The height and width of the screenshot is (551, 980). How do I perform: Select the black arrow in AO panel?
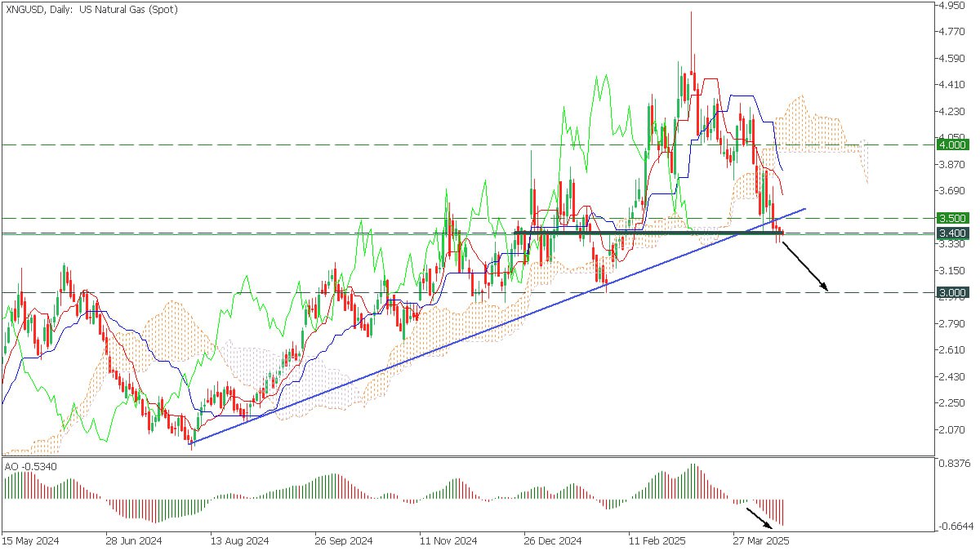tap(764, 518)
